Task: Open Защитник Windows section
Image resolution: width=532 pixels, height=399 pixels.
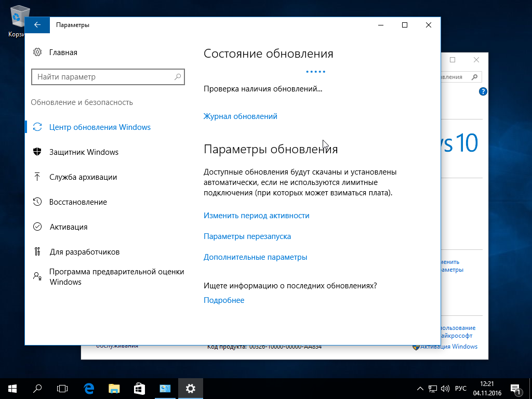Action: 84,152
